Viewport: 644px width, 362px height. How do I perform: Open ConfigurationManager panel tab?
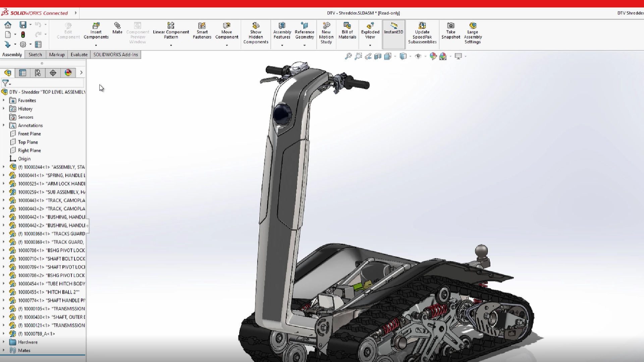tap(38, 73)
